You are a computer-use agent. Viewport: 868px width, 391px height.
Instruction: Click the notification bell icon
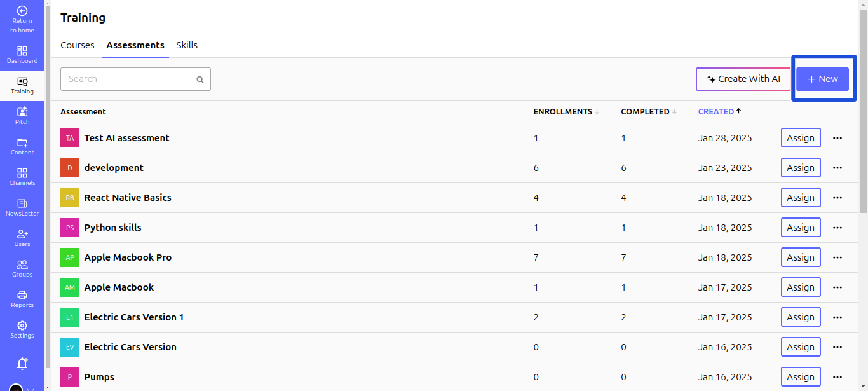coord(22,364)
